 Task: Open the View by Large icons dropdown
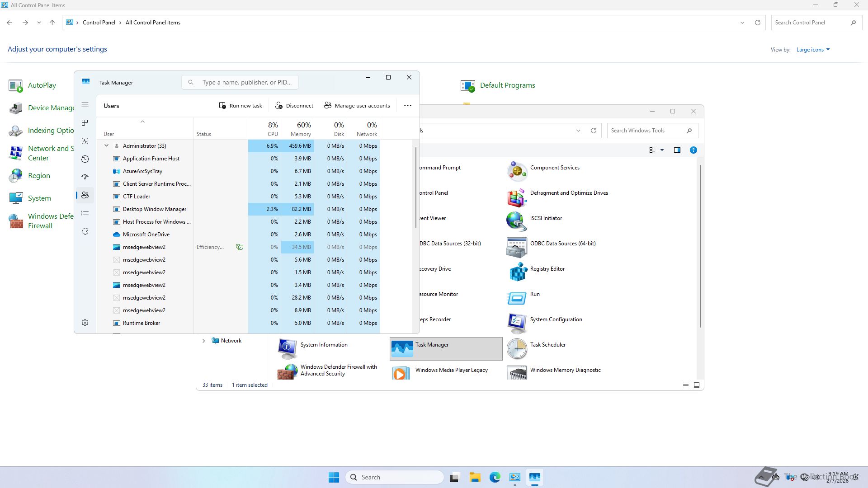813,50
